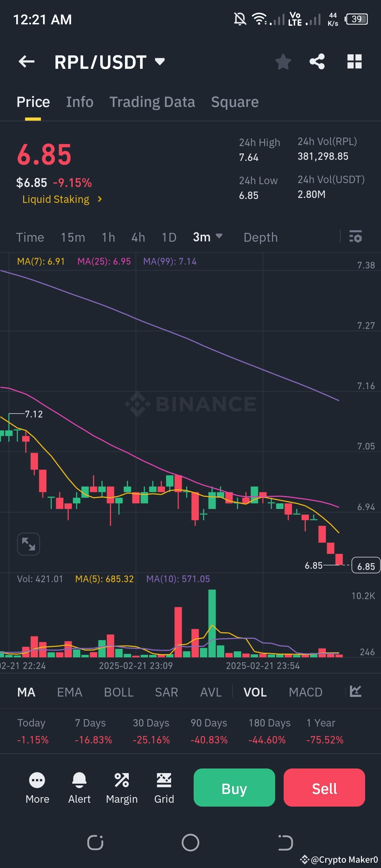Expand the chart to fullscreen
This screenshot has height=868, width=381.
coord(28,544)
